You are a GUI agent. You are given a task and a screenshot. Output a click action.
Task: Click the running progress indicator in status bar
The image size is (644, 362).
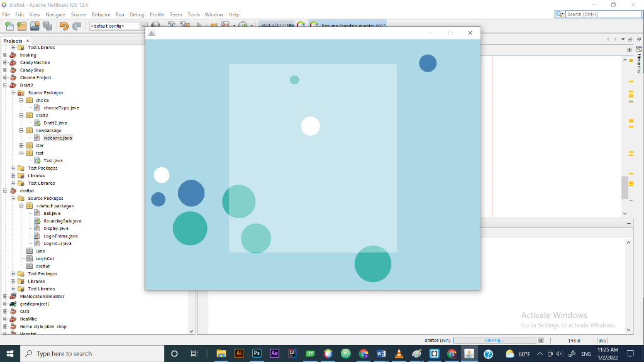click(496, 339)
